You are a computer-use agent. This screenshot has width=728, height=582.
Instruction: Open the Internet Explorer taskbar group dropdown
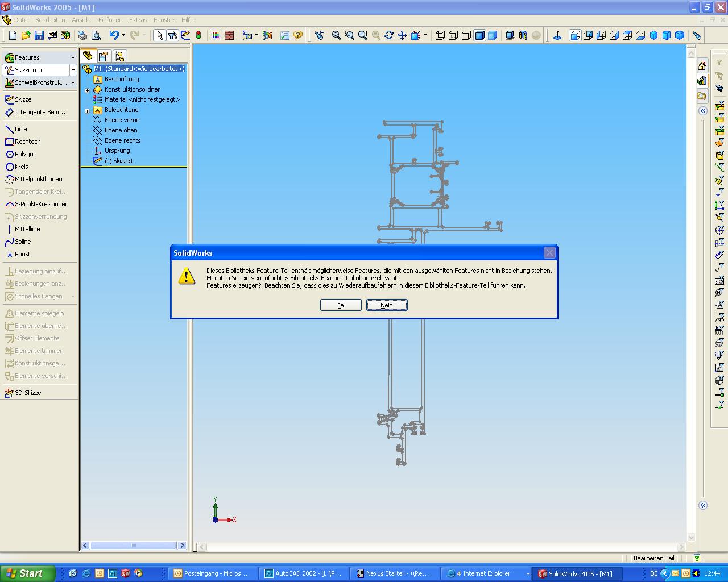[527, 574]
